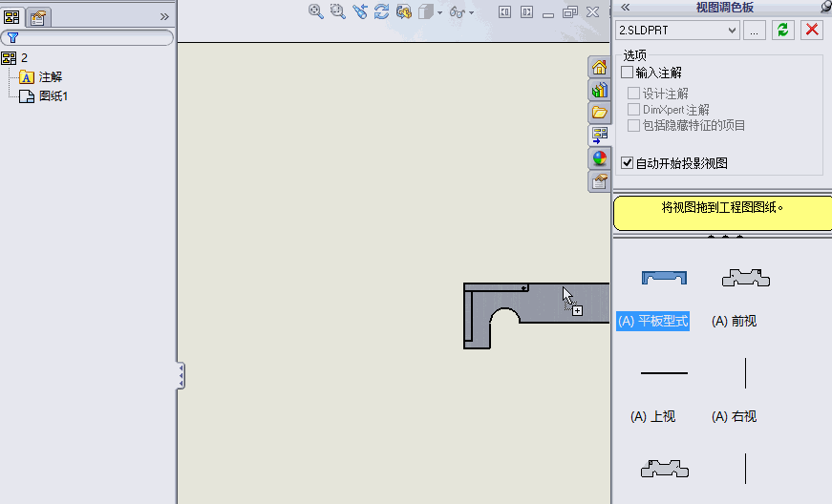Select the (A) 平板型式 flat pattern thumbnail
Viewport: 832px width, 504px height.
(664, 278)
